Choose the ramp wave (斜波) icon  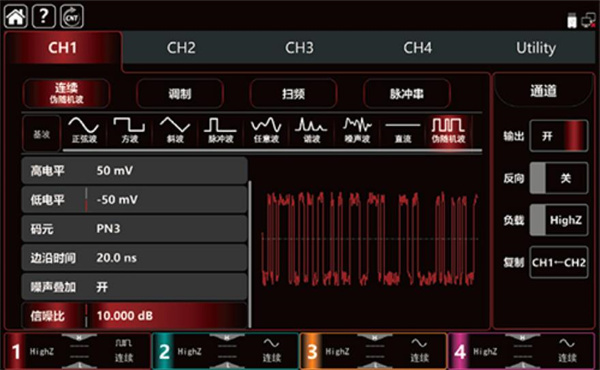(x=175, y=130)
